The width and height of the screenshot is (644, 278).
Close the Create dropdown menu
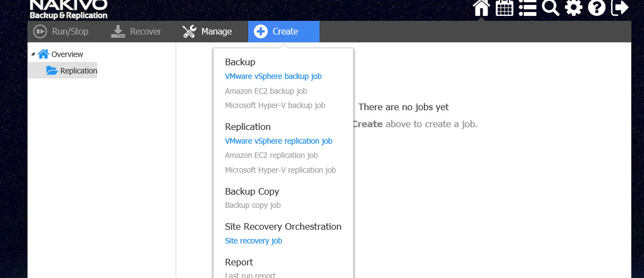coord(283,32)
